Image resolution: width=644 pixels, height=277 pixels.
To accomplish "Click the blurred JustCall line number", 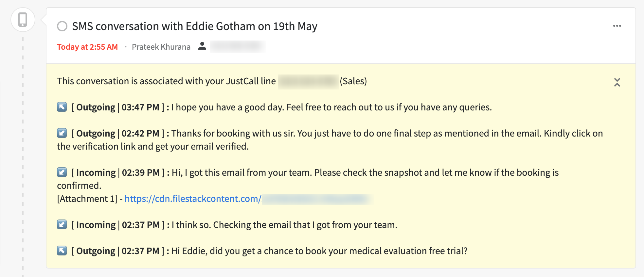I will point(308,81).
